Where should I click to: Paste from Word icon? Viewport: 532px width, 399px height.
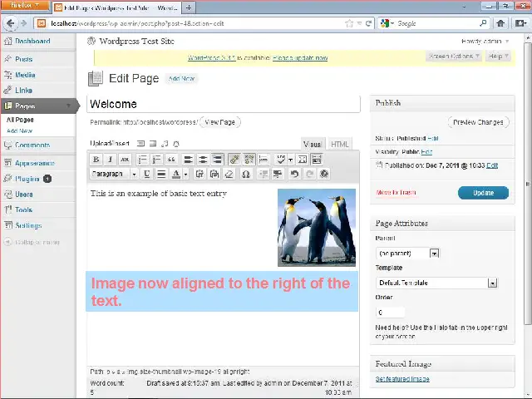214,174
